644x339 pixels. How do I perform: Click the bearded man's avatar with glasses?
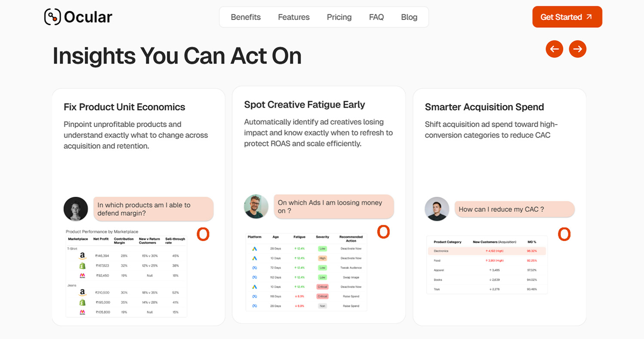(256, 207)
